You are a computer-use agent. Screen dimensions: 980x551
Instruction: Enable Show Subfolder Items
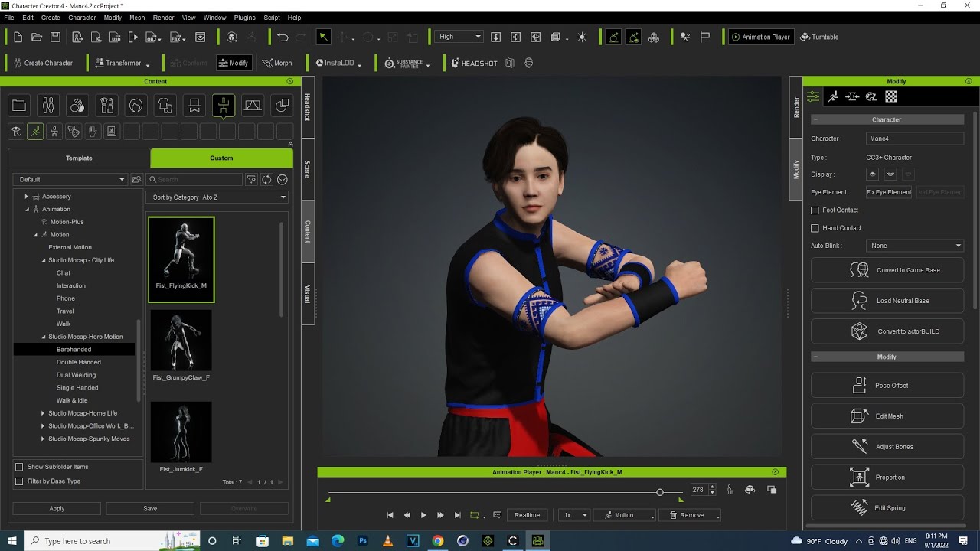(x=19, y=467)
